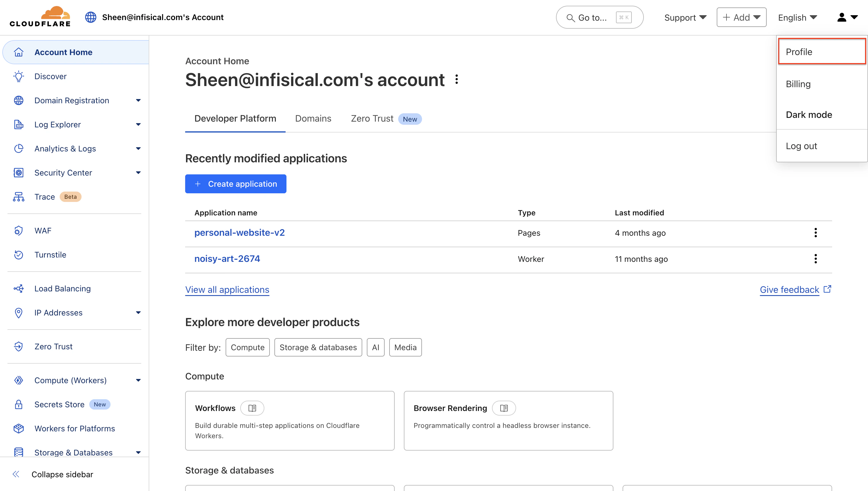Click the IP Addresses pin icon

[x=19, y=313]
